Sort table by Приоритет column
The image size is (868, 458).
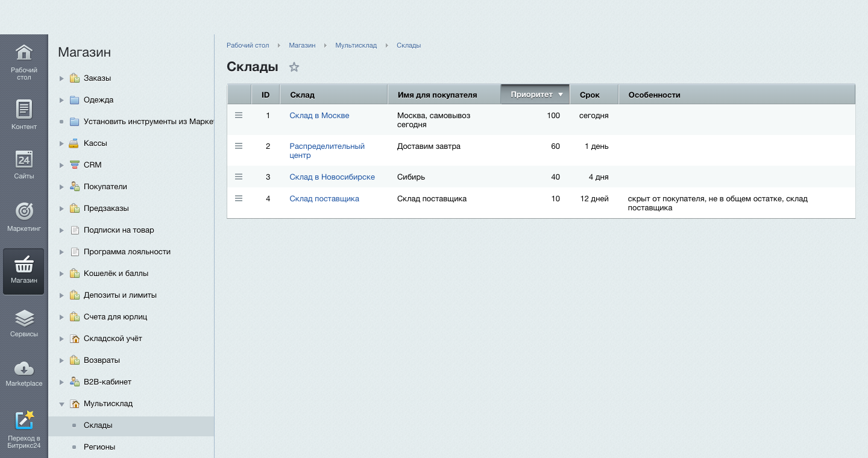[x=535, y=95]
